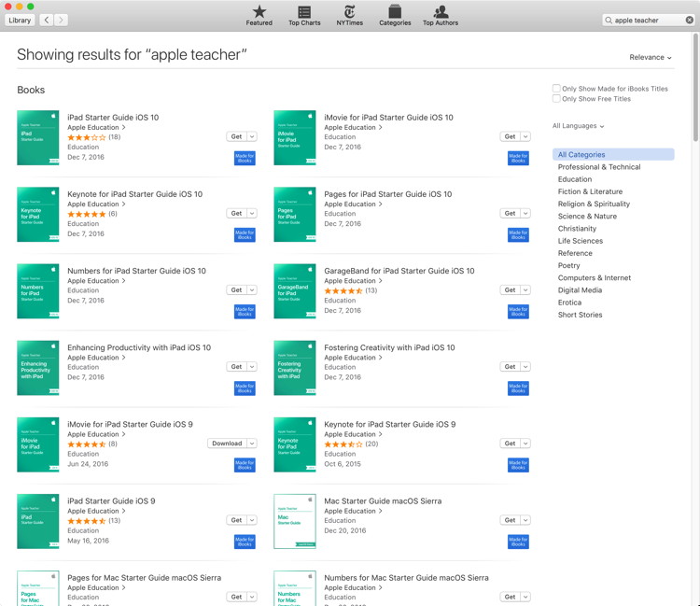Image resolution: width=700 pixels, height=606 pixels.
Task: Expand Get options arrow for iMovie iOS 10 guide
Action: click(525, 136)
